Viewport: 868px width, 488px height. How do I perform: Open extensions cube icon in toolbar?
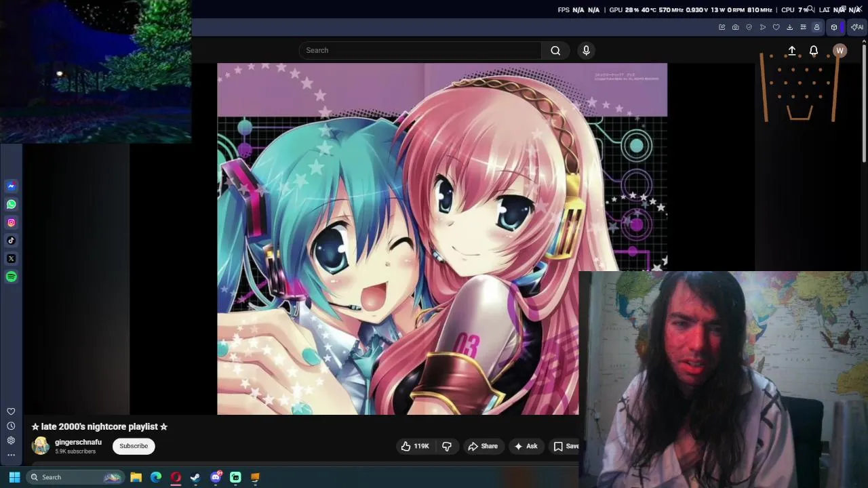click(x=834, y=27)
